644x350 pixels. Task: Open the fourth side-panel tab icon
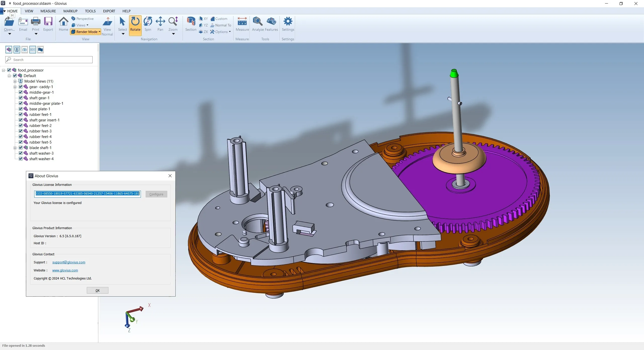click(x=33, y=50)
